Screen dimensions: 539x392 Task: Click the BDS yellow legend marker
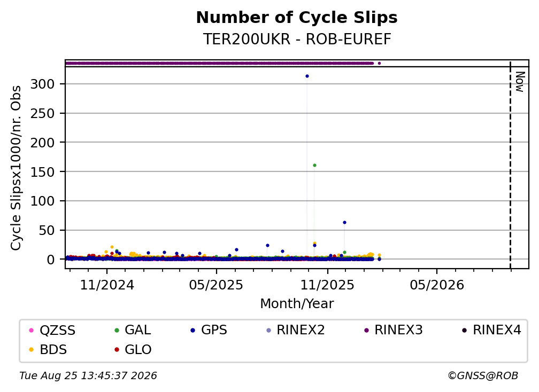31,350
